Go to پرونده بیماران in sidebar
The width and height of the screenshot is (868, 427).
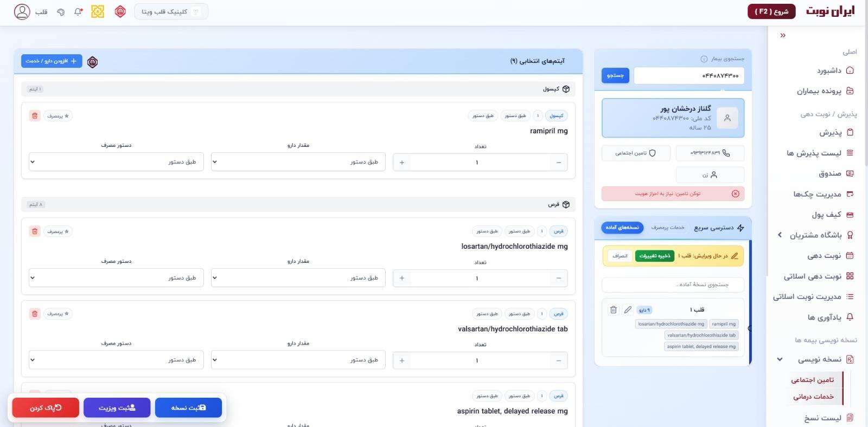[825, 91]
